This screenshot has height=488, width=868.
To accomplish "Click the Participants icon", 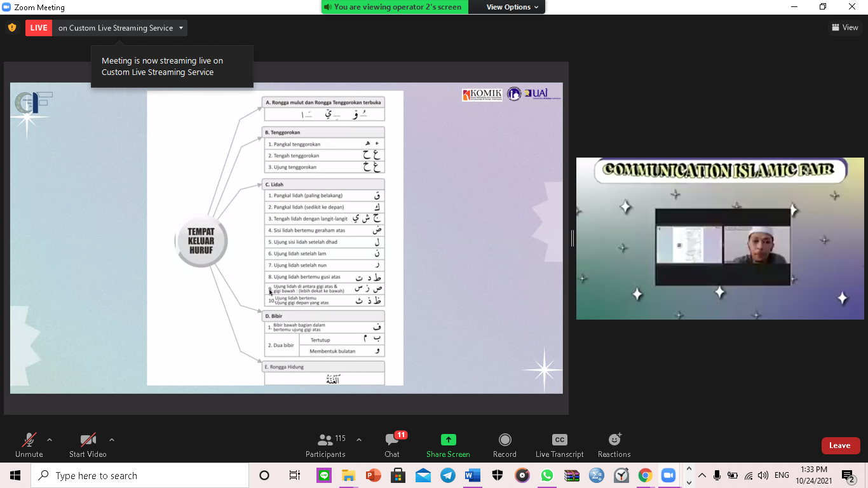I will coord(325,440).
